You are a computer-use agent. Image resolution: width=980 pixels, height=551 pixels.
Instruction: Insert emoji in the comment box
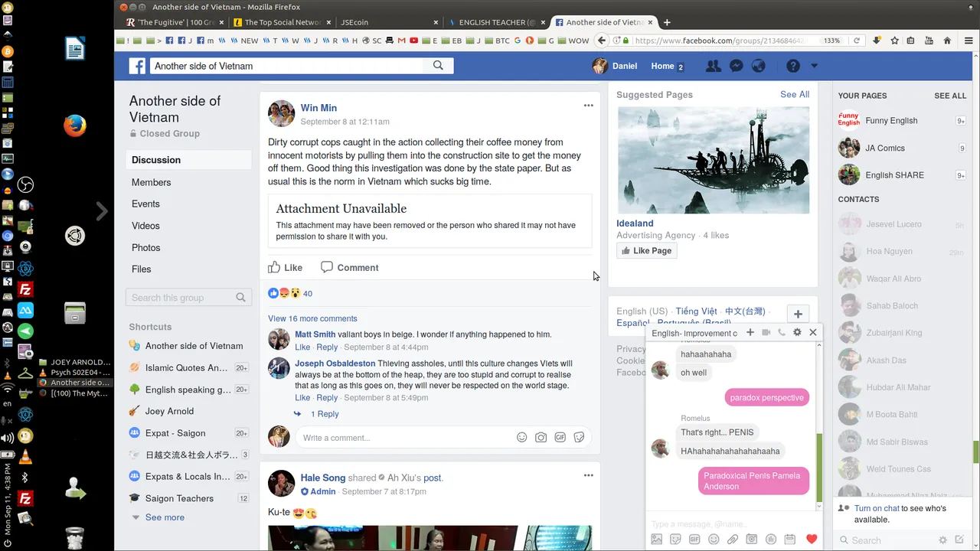coord(522,438)
